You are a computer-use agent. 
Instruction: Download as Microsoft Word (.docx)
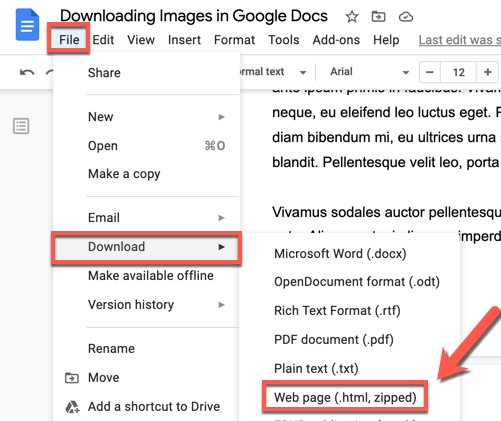tap(349, 254)
